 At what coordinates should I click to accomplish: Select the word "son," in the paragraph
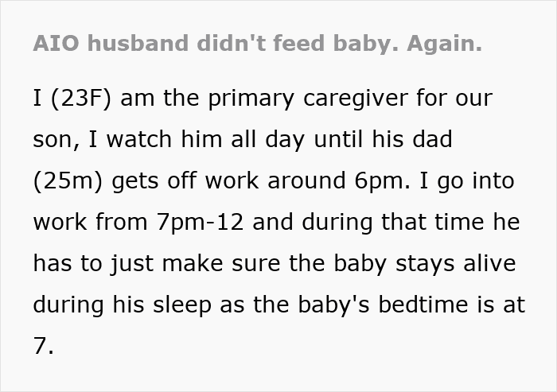point(54,141)
